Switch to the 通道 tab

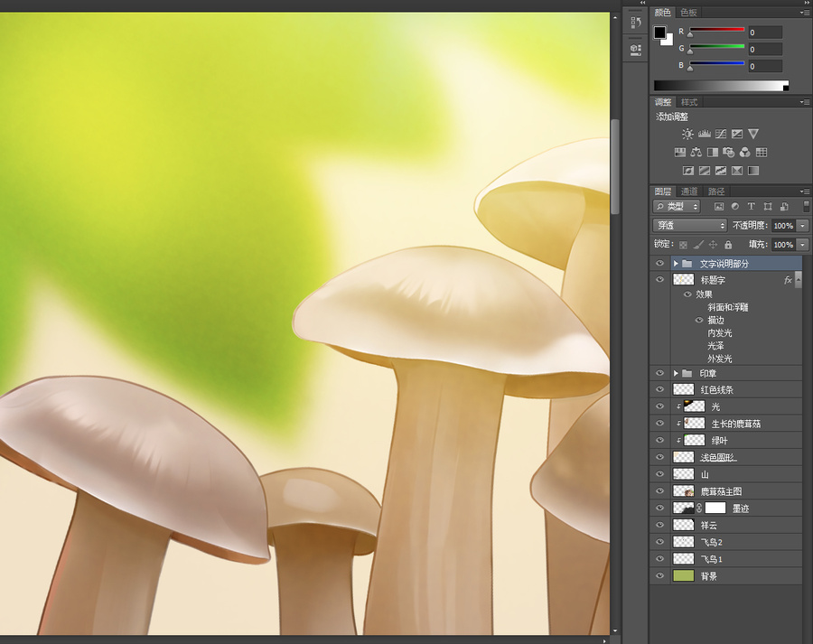click(689, 191)
